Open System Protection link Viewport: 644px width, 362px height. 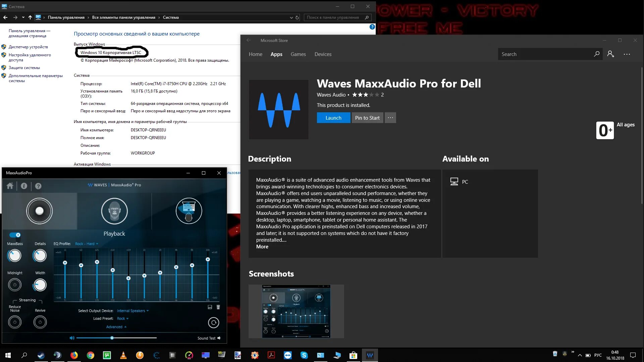pos(24,68)
